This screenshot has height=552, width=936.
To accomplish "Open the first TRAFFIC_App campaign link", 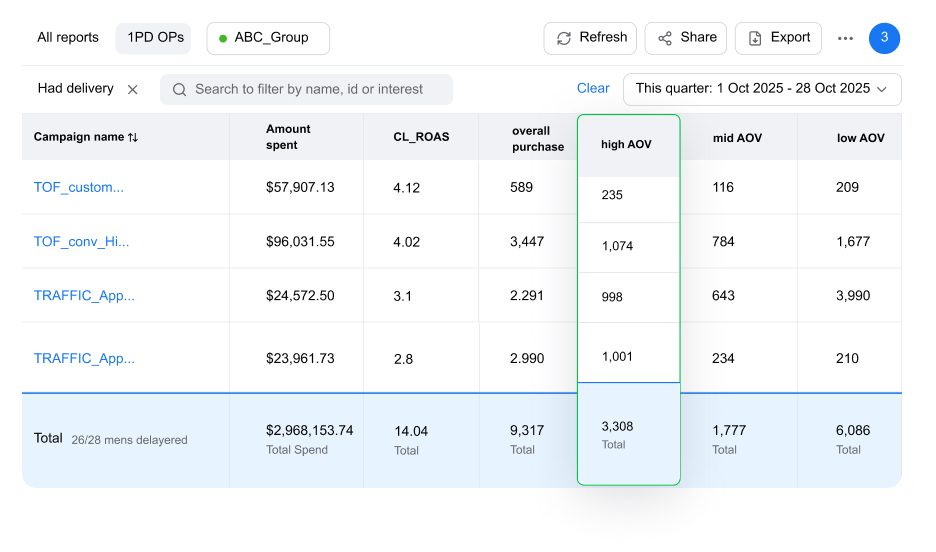I will coord(84,295).
